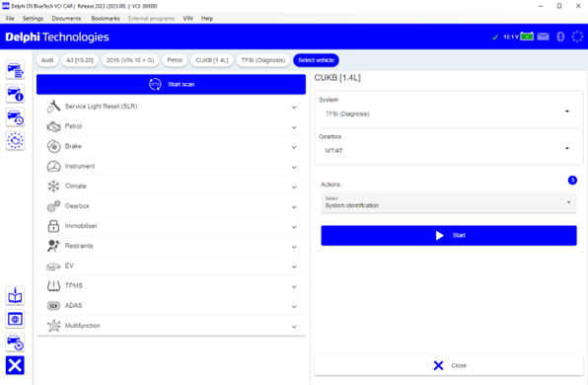Expand the Petrol section chevron
The height and width of the screenshot is (385, 588).
[x=294, y=127]
